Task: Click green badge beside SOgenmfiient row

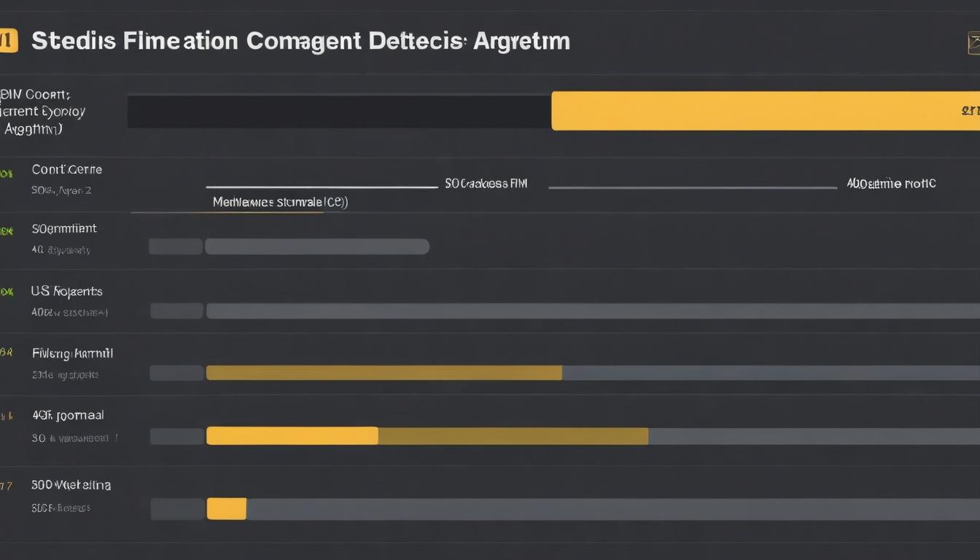Action: point(6,232)
